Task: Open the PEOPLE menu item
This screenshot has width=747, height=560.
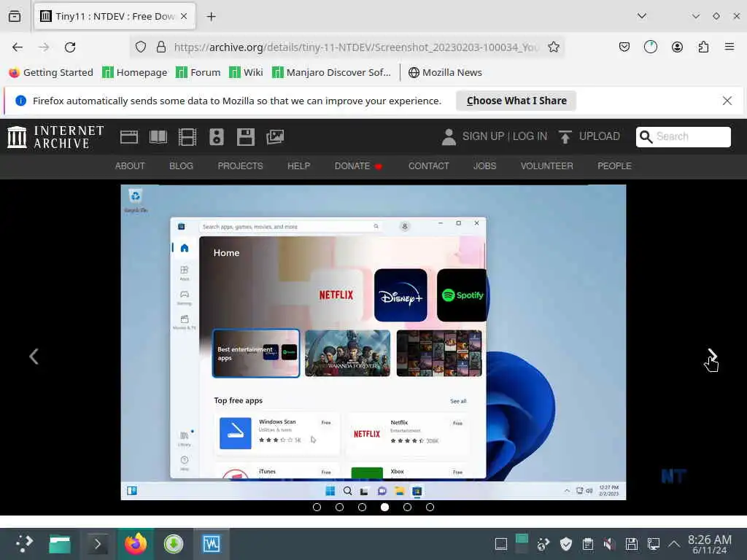Action: (x=614, y=166)
